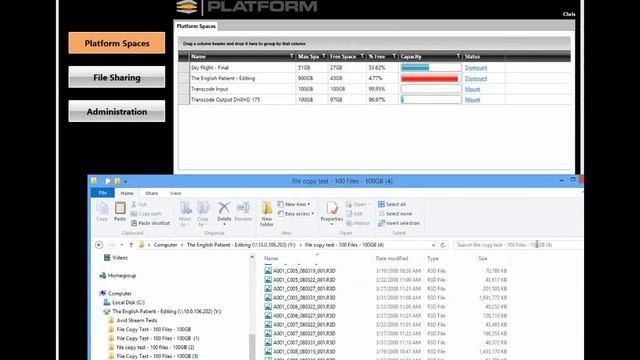Click Copy path in the ribbon
This screenshot has width=640, height=360.
(146, 213)
